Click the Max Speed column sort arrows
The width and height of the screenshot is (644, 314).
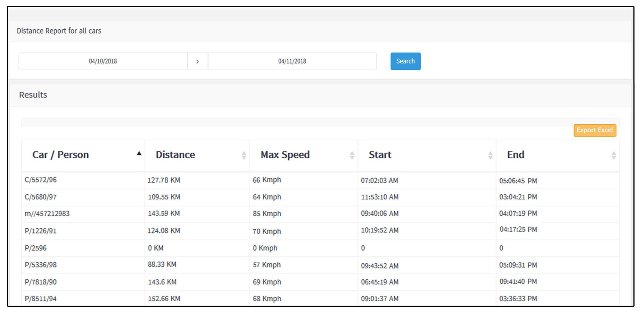352,155
